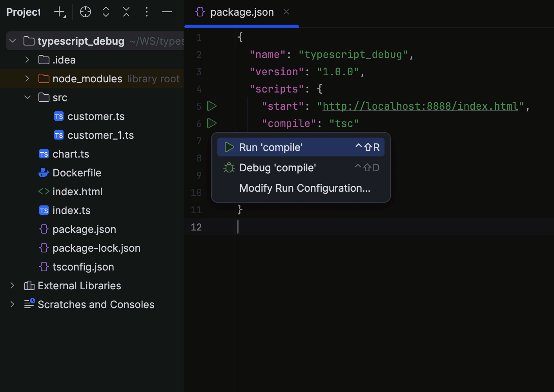Click the index.html file icon
Screen dimensions: 554x392
[x=44, y=192]
